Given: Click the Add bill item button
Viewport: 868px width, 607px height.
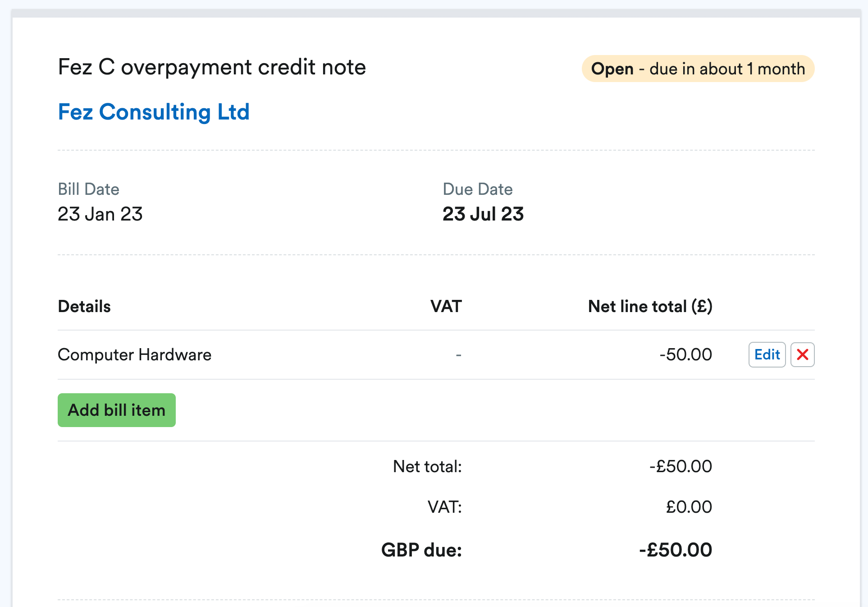Looking at the screenshot, I should pyautogui.click(x=116, y=410).
